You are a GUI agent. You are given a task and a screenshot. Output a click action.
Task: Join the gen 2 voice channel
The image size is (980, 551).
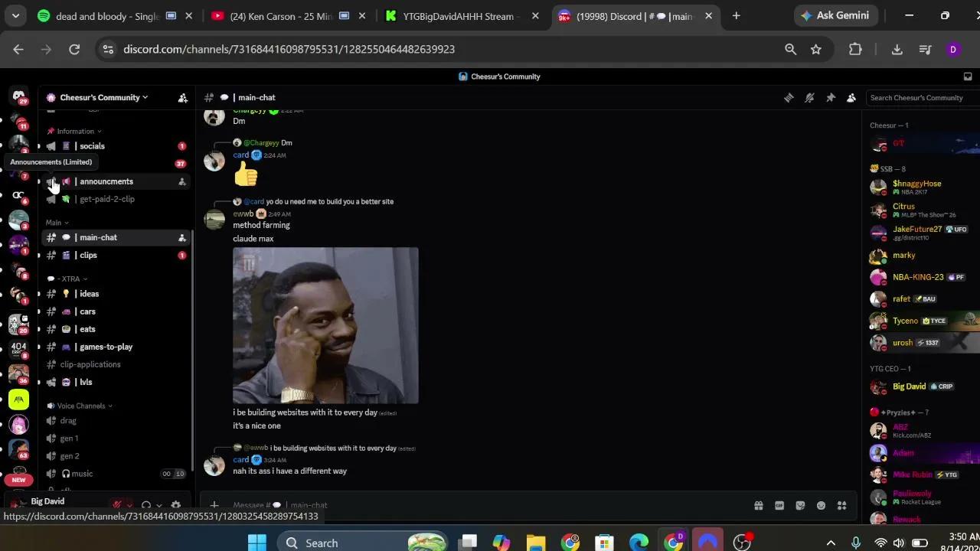[x=115, y=456]
